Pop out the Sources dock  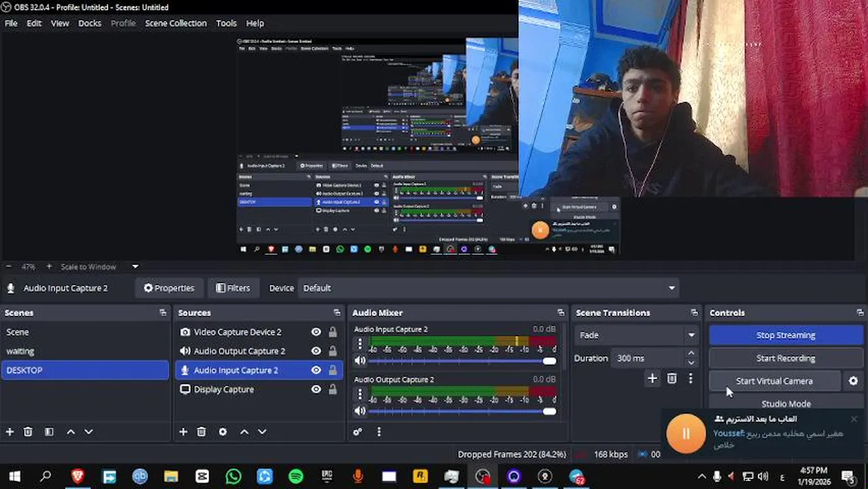coord(337,312)
